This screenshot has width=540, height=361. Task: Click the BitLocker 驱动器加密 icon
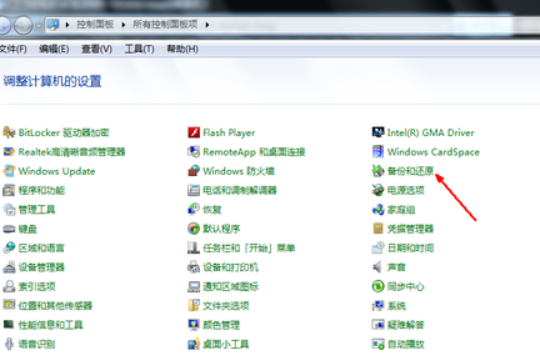9,133
